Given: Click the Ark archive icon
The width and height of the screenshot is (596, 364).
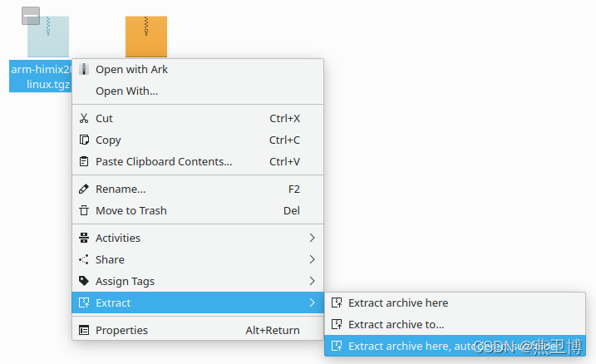Looking at the screenshot, I should pyautogui.click(x=84, y=69).
